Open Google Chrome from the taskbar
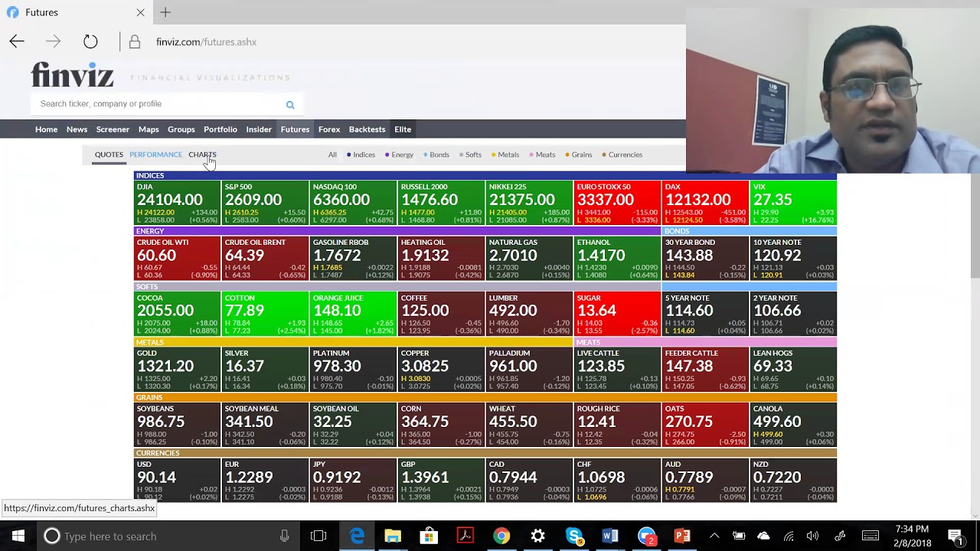980x551 pixels. click(501, 536)
